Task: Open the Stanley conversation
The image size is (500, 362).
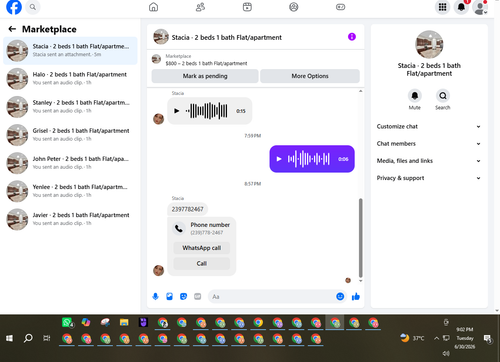Action: click(70, 107)
